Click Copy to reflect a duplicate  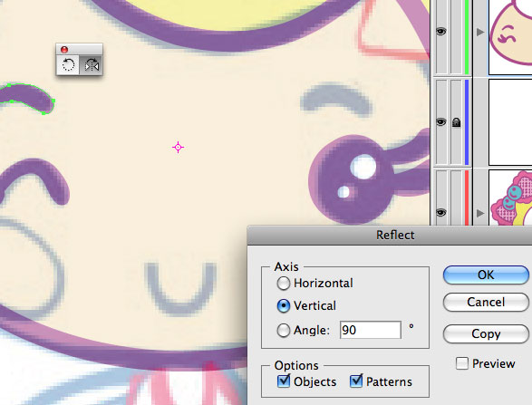pyautogui.click(x=486, y=333)
